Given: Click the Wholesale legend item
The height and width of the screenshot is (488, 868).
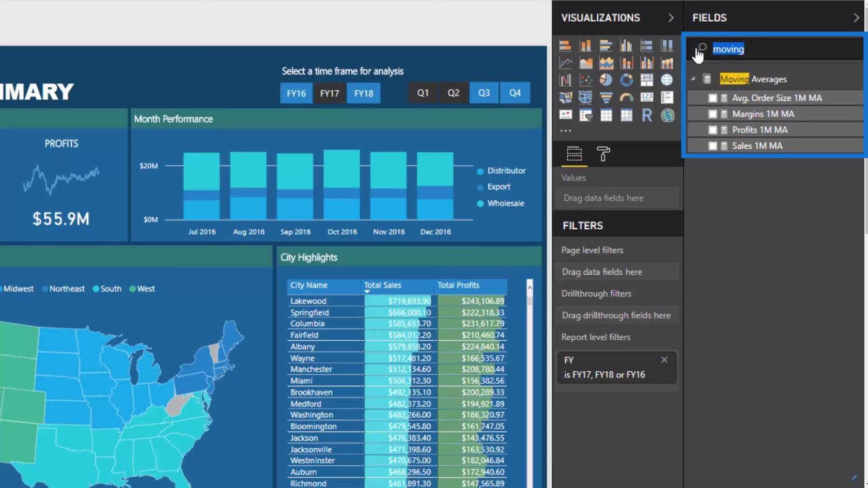Looking at the screenshot, I should click(500, 203).
